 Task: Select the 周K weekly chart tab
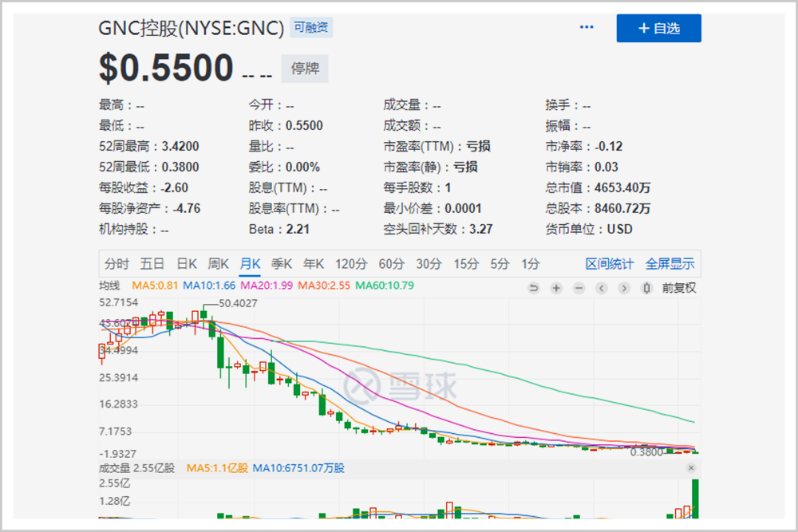tap(219, 264)
